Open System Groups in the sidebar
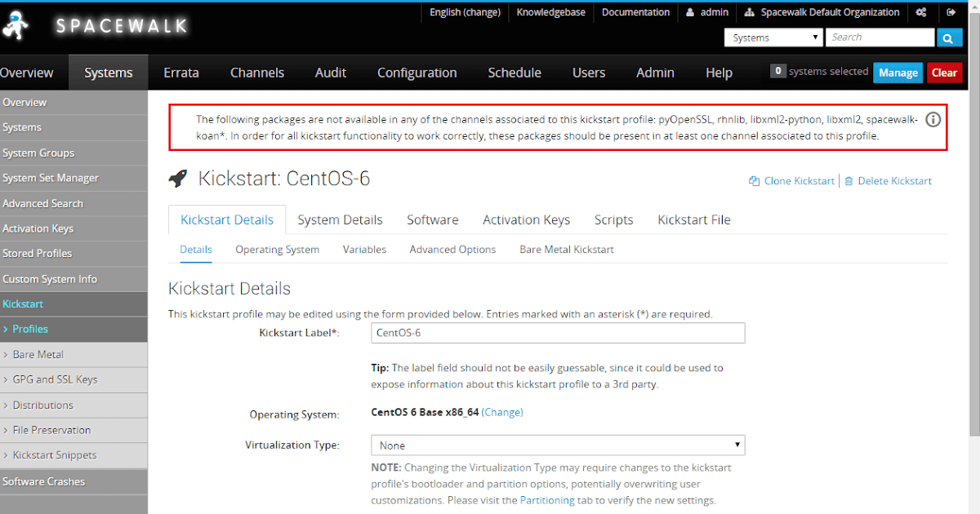 pyautogui.click(x=73, y=153)
